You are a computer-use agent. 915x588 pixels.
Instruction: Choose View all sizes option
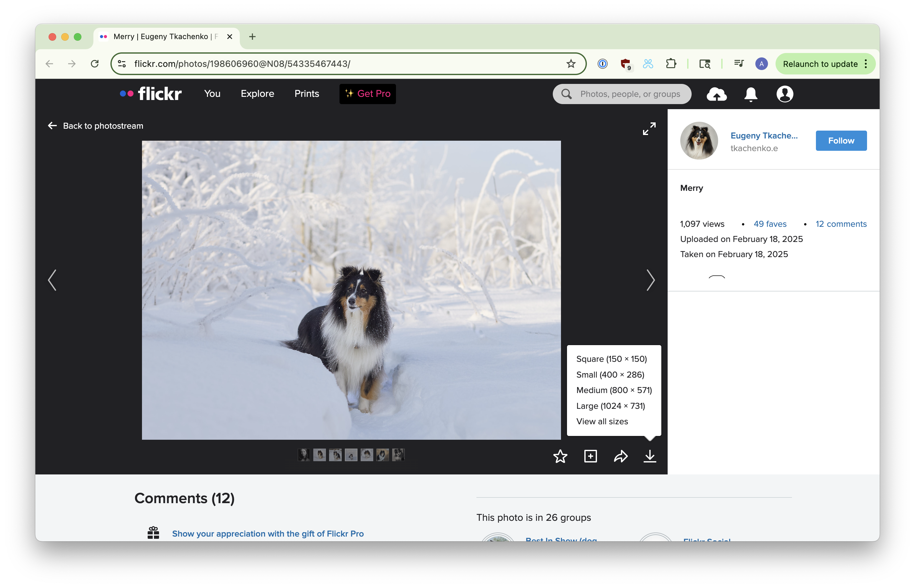pyautogui.click(x=602, y=421)
